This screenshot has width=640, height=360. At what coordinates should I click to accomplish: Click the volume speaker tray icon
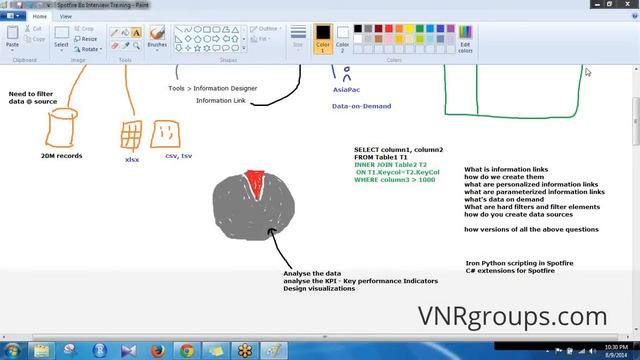[592, 351]
